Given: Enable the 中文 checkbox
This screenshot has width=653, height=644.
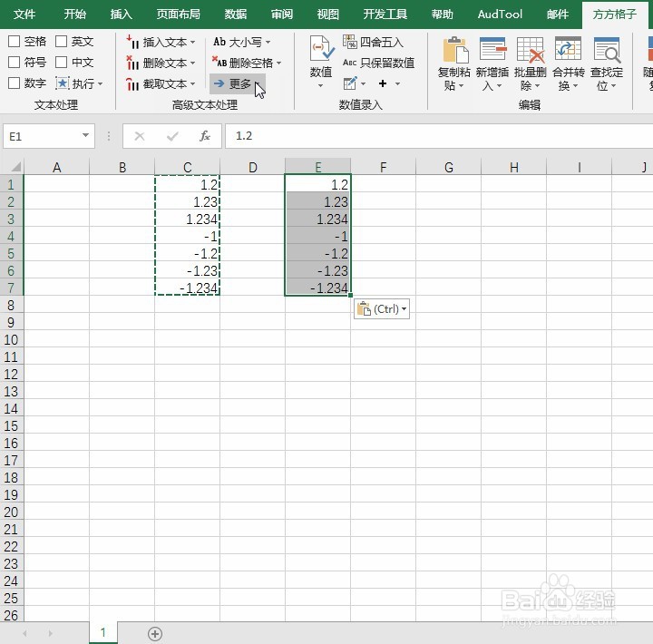Looking at the screenshot, I should point(62,62).
